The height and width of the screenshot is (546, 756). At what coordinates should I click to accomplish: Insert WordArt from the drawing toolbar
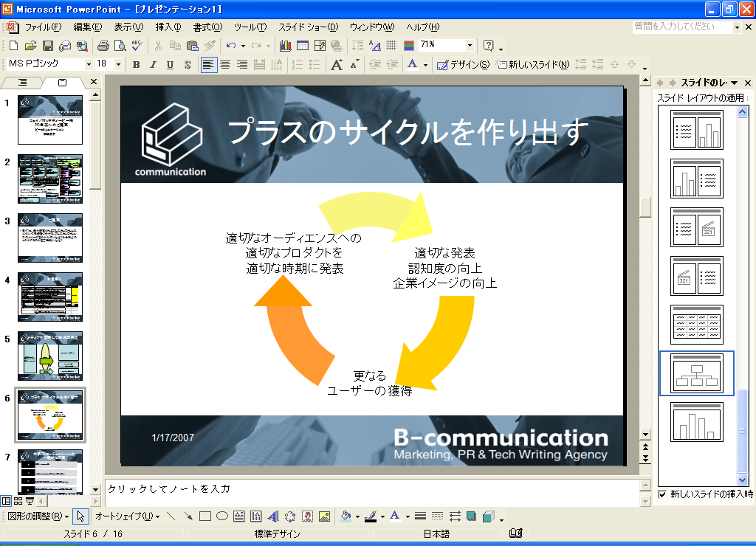(x=272, y=516)
